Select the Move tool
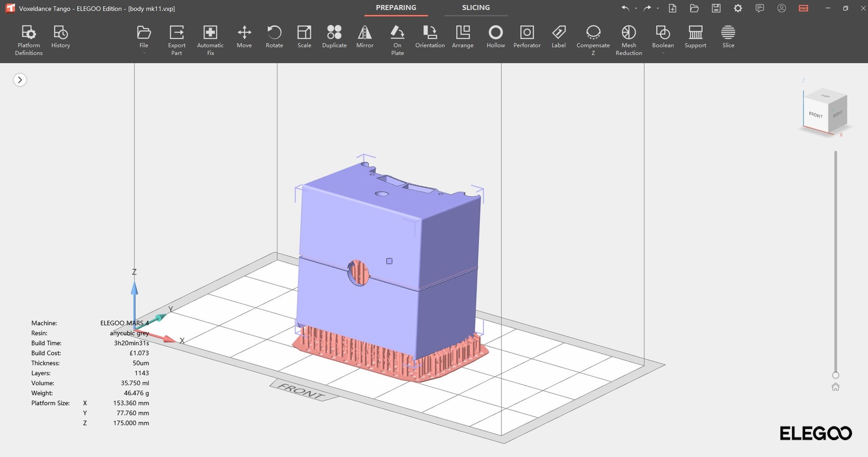Image resolution: width=868 pixels, height=457 pixels. 244,37
